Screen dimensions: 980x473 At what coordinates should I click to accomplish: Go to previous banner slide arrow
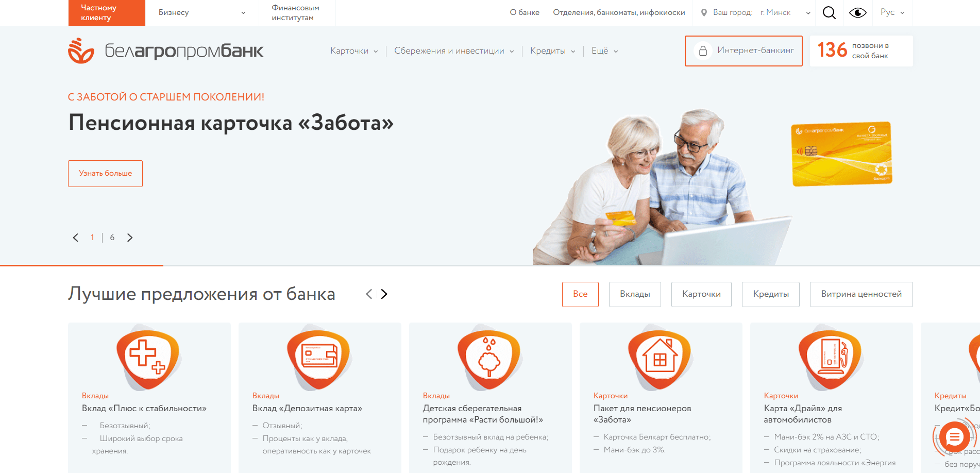[76, 238]
